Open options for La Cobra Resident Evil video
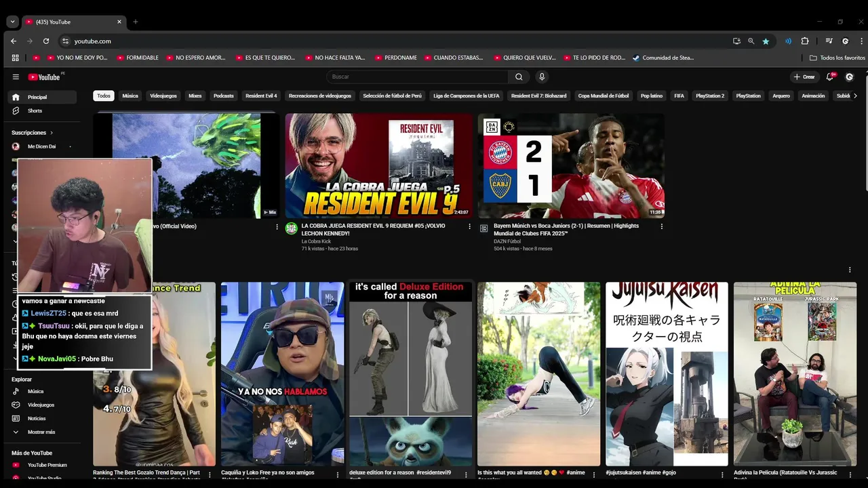 pyautogui.click(x=469, y=226)
